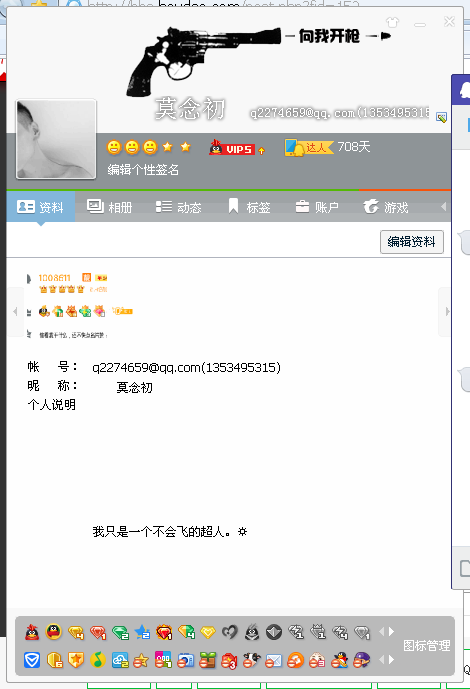
Task: Click the dark round diamond icon
Action: point(274,632)
